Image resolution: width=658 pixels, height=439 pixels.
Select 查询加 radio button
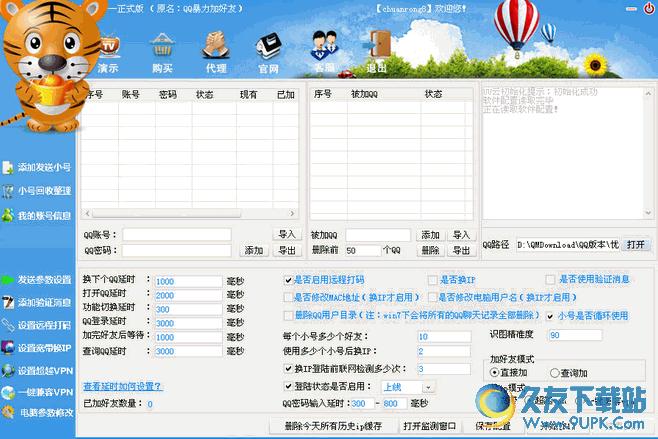click(x=554, y=373)
